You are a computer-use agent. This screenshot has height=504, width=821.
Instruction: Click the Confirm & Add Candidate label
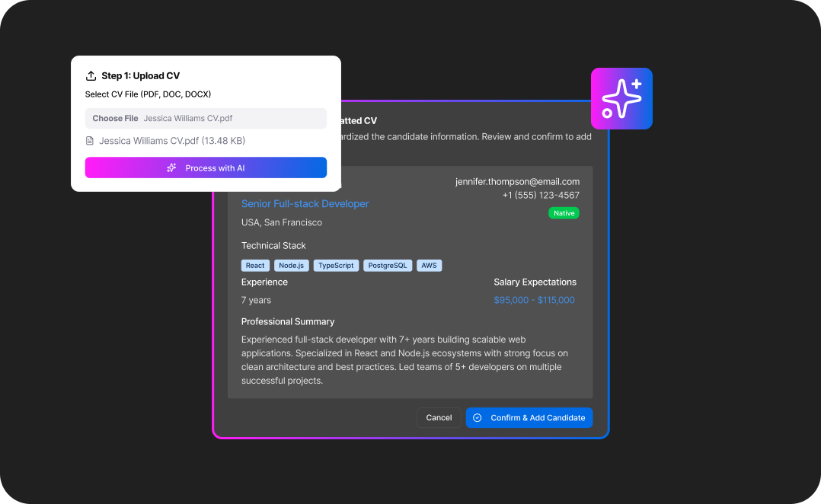coord(538,418)
